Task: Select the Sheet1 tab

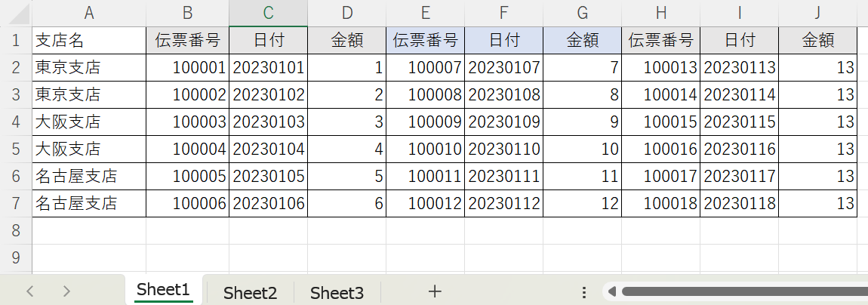Action: [x=163, y=290]
